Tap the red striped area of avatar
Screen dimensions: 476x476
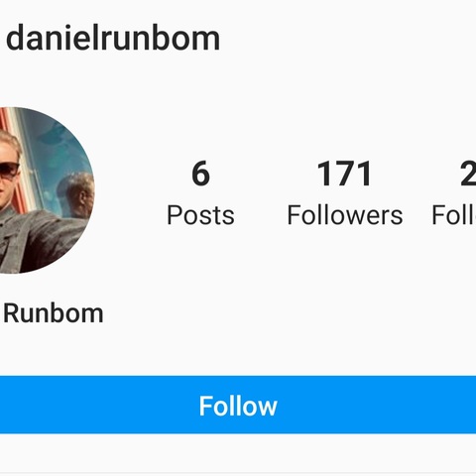click(x=8, y=126)
